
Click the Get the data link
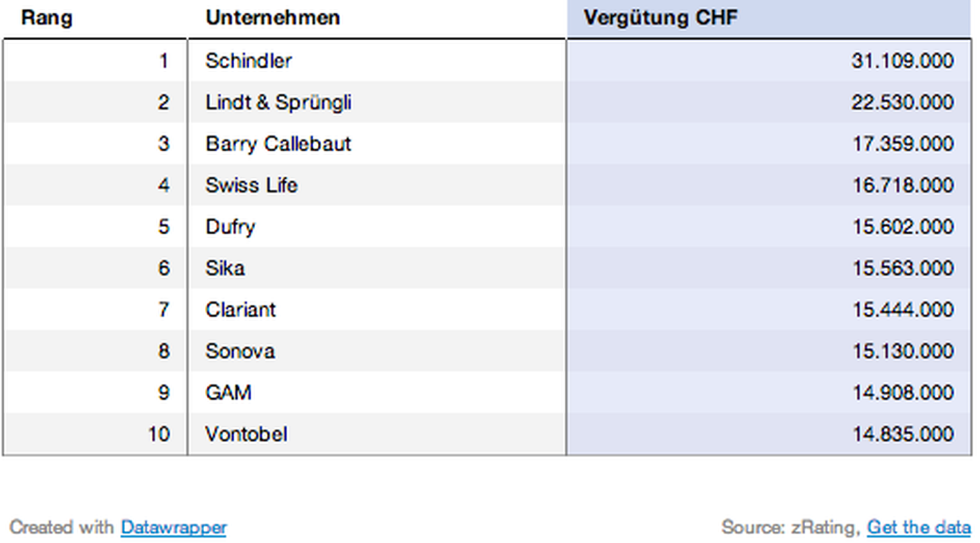pyautogui.click(x=918, y=528)
